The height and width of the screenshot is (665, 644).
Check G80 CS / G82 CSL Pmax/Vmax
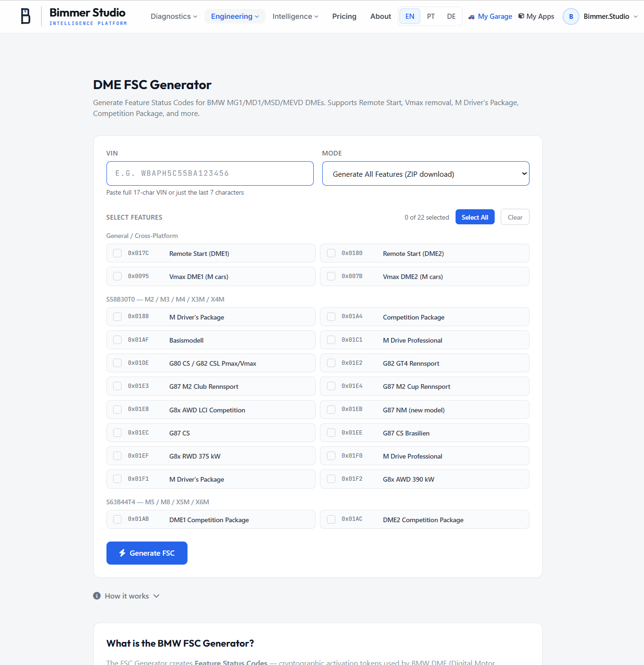pos(117,363)
